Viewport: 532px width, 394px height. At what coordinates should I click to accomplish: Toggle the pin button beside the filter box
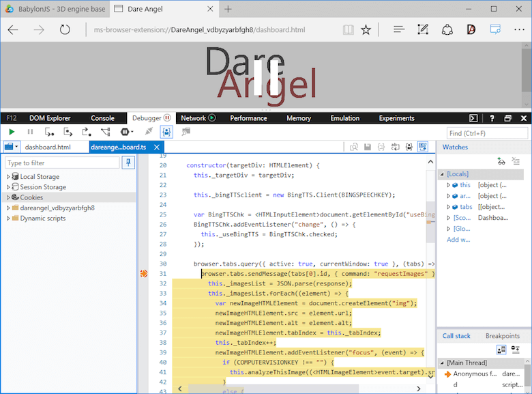point(128,163)
